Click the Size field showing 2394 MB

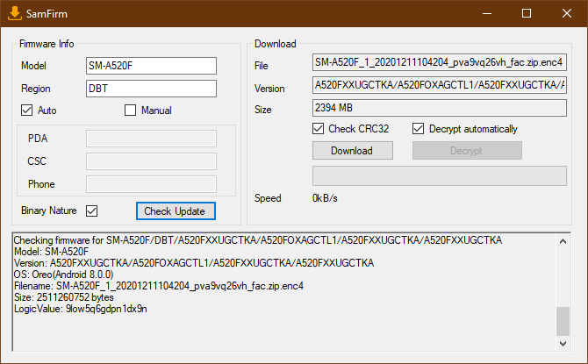(x=440, y=108)
